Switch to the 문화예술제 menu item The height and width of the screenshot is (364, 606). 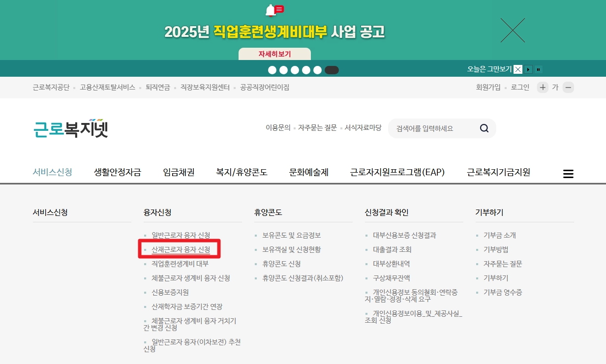coord(308,172)
